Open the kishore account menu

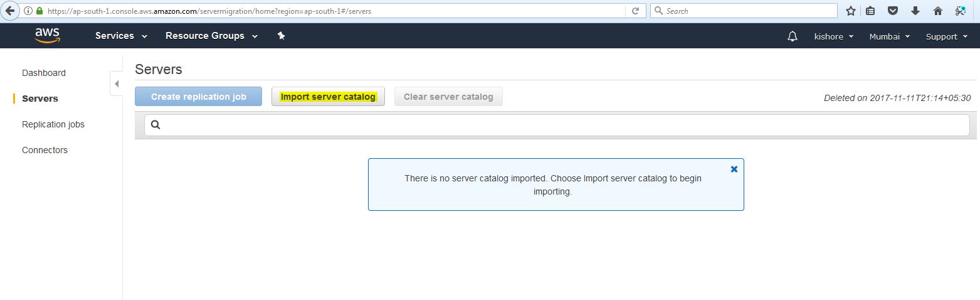coord(833,36)
